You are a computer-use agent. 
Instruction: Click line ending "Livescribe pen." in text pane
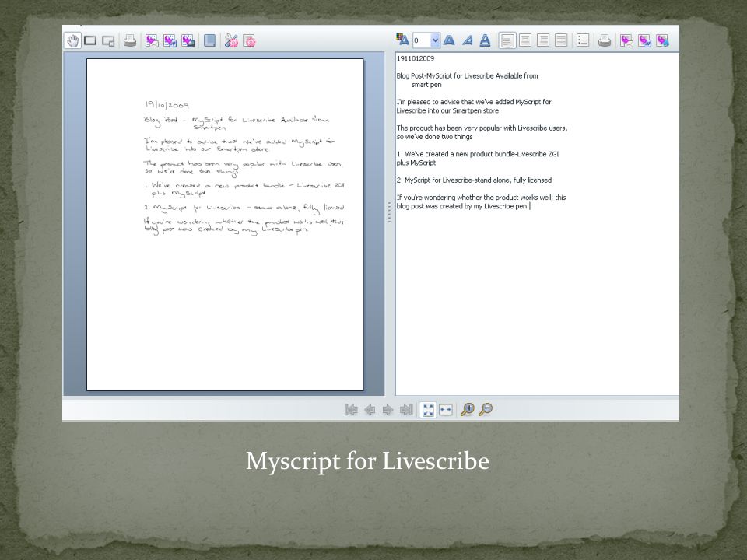pyautogui.click(x=463, y=206)
